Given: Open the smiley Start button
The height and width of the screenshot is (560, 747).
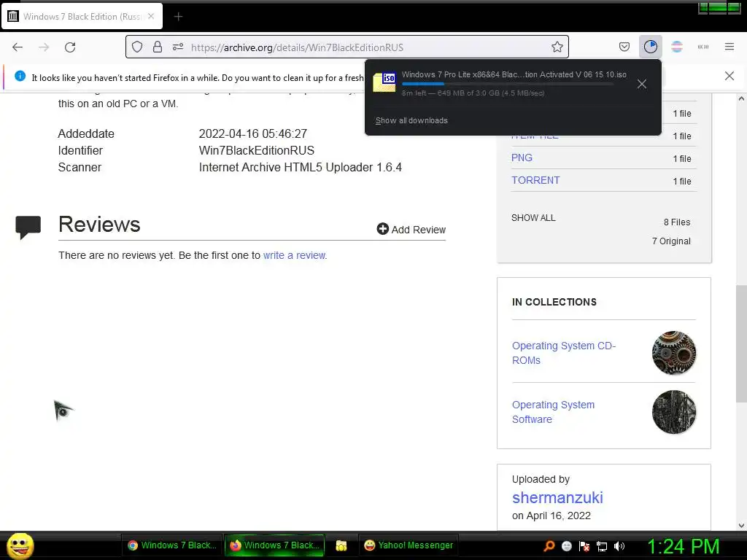Looking at the screenshot, I should pos(20,545).
